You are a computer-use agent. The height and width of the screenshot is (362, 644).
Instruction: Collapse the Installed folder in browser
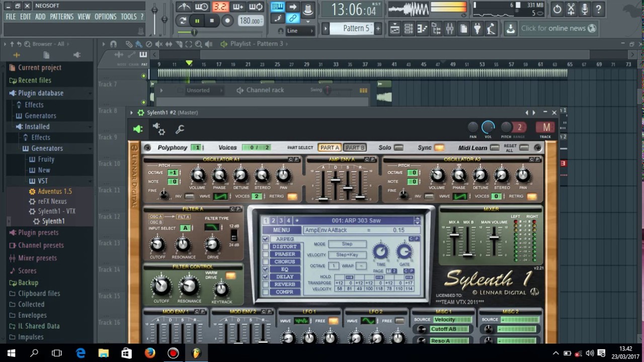tap(37, 127)
